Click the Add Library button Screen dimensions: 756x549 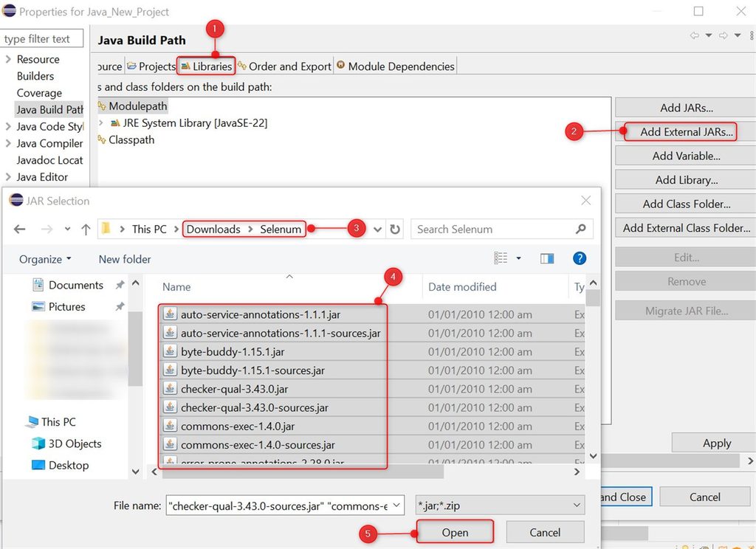(x=686, y=180)
